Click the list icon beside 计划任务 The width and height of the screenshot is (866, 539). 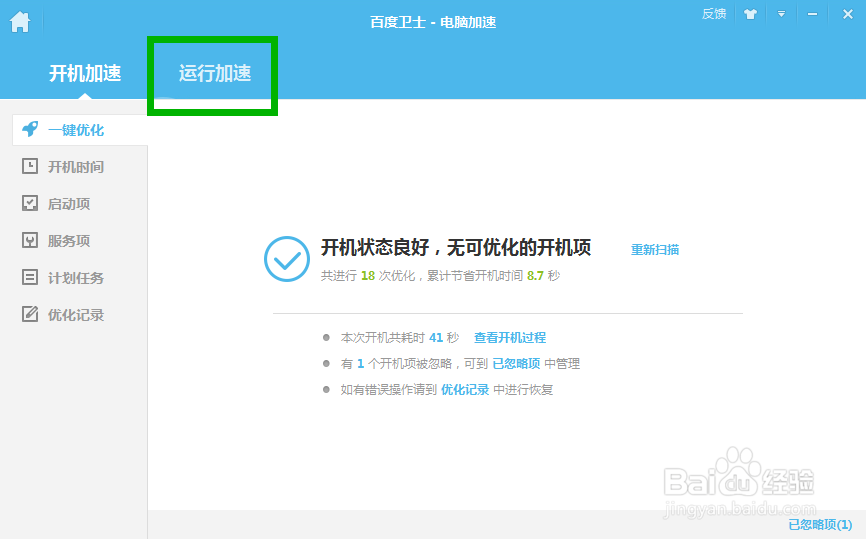click(x=30, y=277)
